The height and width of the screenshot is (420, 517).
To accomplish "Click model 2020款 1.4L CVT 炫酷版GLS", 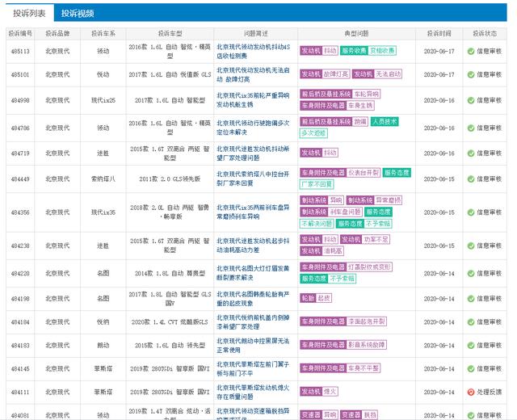I will tap(170, 322).
